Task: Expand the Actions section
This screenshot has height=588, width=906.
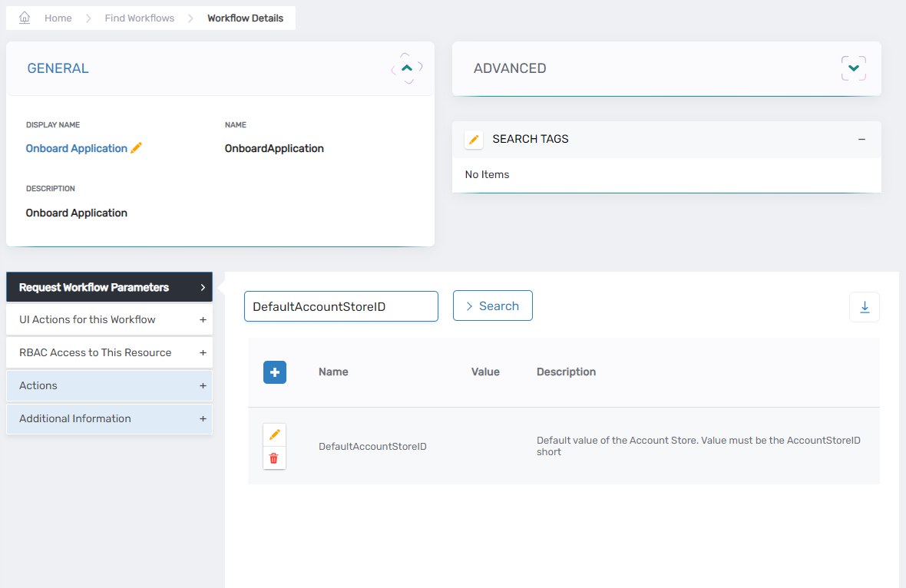Action: 203,385
